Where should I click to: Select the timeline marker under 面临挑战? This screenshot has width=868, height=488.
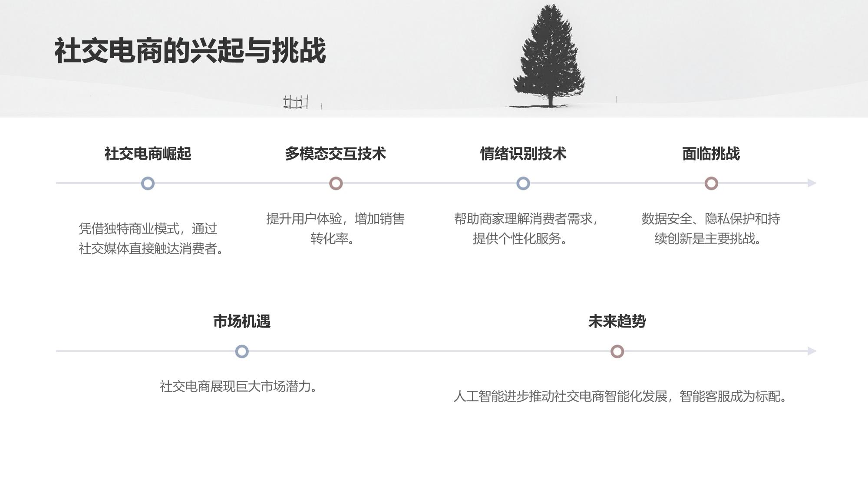click(711, 183)
